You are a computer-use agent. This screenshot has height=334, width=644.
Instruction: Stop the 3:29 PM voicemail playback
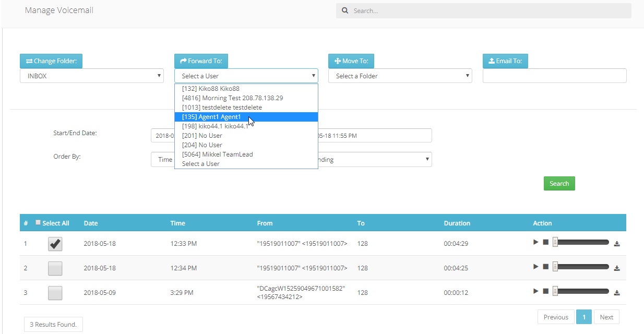[x=545, y=291]
